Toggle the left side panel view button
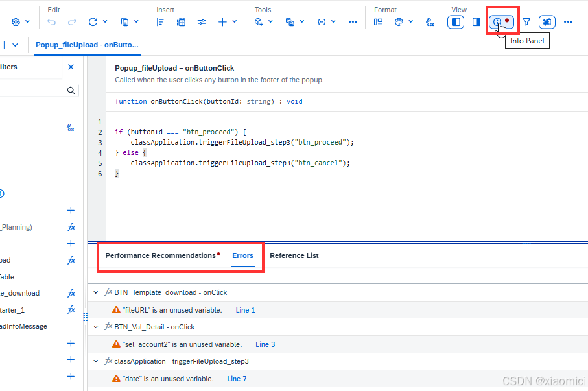The width and height of the screenshot is (588, 391). point(456,22)
